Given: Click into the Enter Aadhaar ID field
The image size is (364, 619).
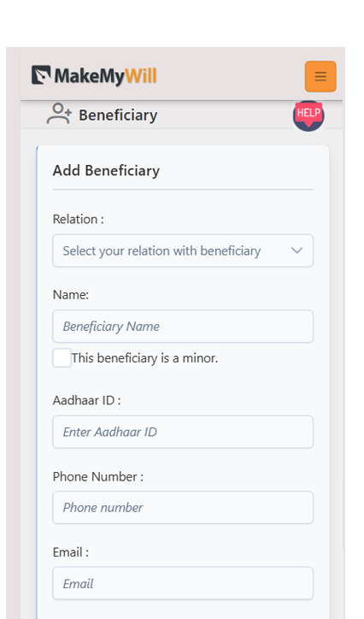Looking at the screenshot, I should (x=183, y=432).
